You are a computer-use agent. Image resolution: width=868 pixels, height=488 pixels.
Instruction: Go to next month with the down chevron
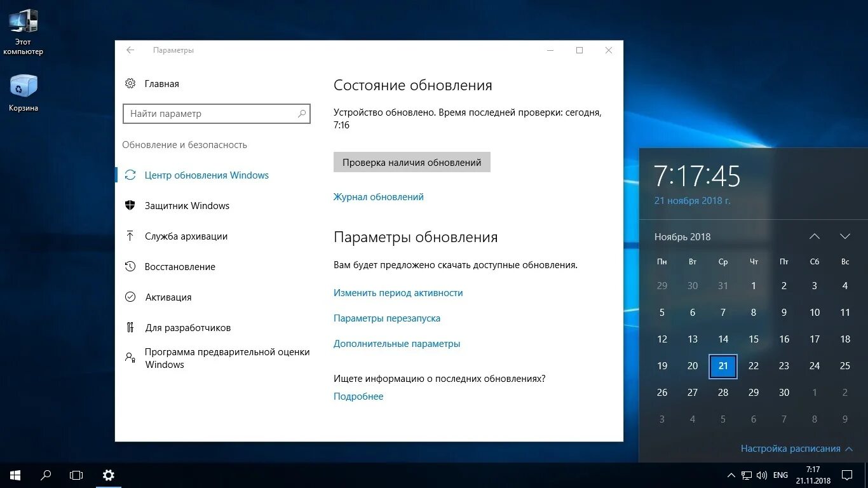tap(844, 236)
